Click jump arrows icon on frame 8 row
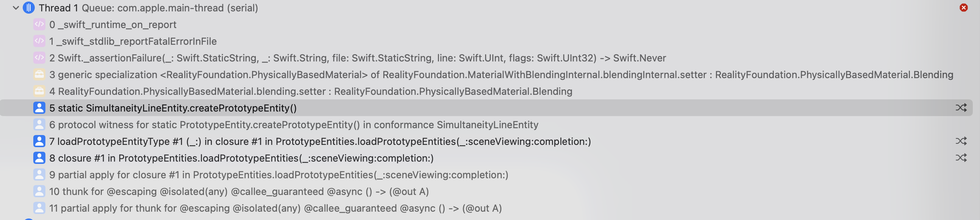The height and width of the screenshot is (220, 980). click(x=961, y=158)
